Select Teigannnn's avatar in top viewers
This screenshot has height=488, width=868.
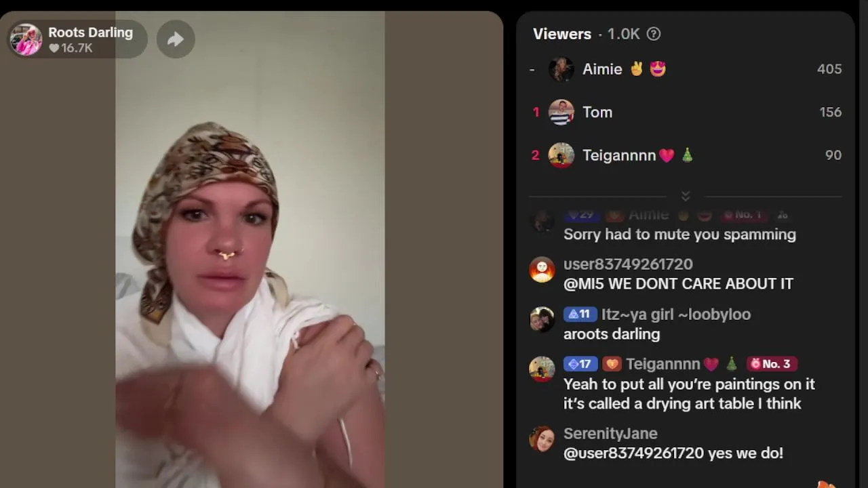561,155
